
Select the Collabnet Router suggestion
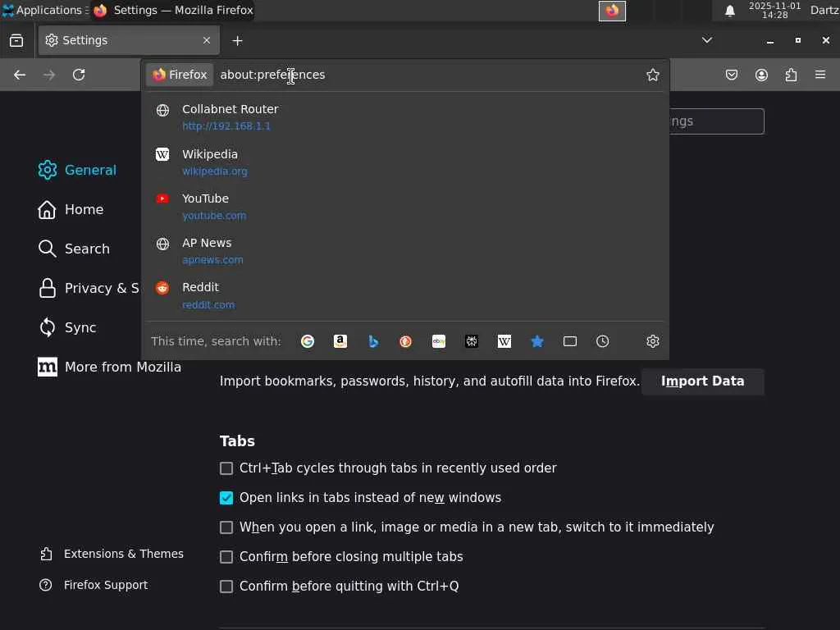405,117
